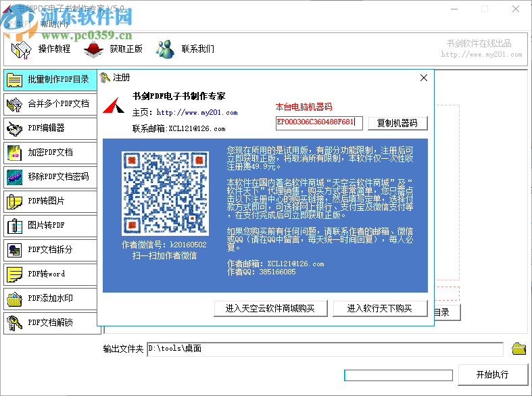The width and height of the screenshot is (532, 396).
Task: Pick the 移除PDF文档密码 icon
Action: pyautogui.click(x=15, y=177)
